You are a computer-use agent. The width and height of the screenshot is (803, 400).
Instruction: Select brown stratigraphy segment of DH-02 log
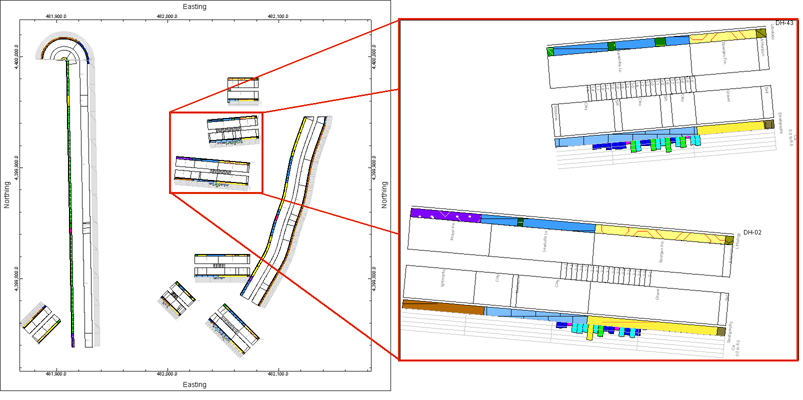point(443,307)
